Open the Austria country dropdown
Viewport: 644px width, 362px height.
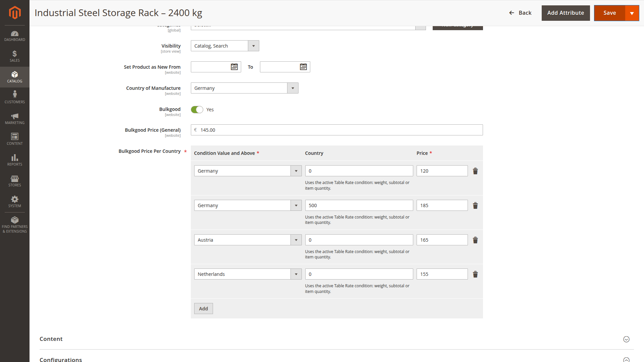[248, 240]
